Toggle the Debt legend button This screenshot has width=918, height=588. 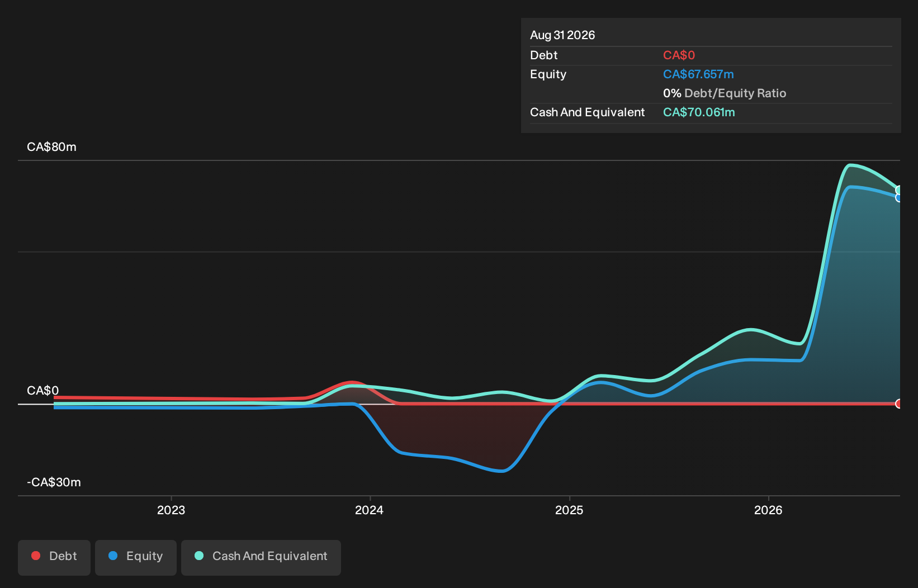(x=54, y=557)
